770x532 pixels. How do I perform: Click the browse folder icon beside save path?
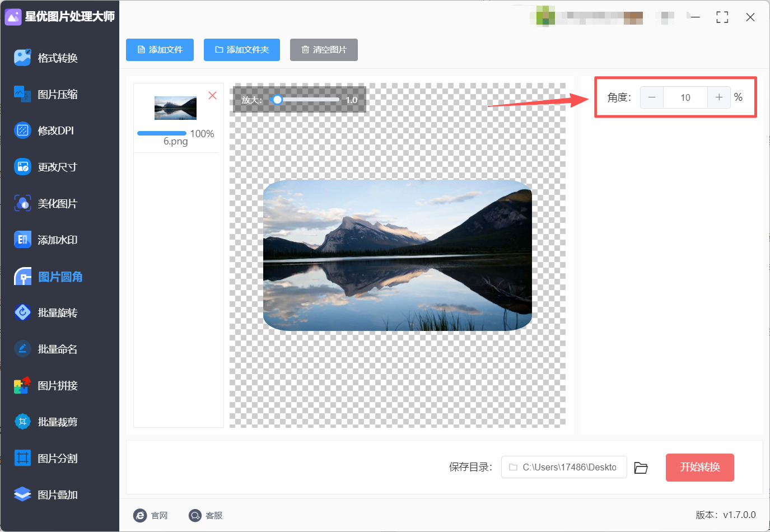(x=641, y=468)
